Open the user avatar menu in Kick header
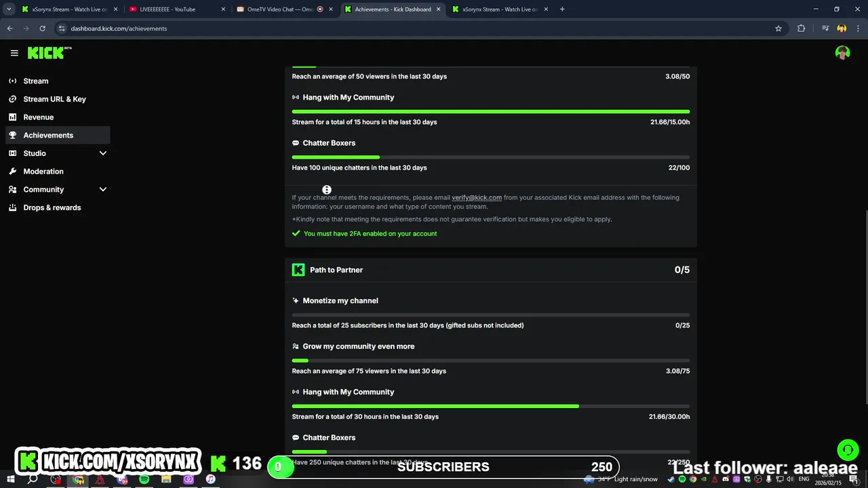Screen dimensions: 868x488 [843, 53]
